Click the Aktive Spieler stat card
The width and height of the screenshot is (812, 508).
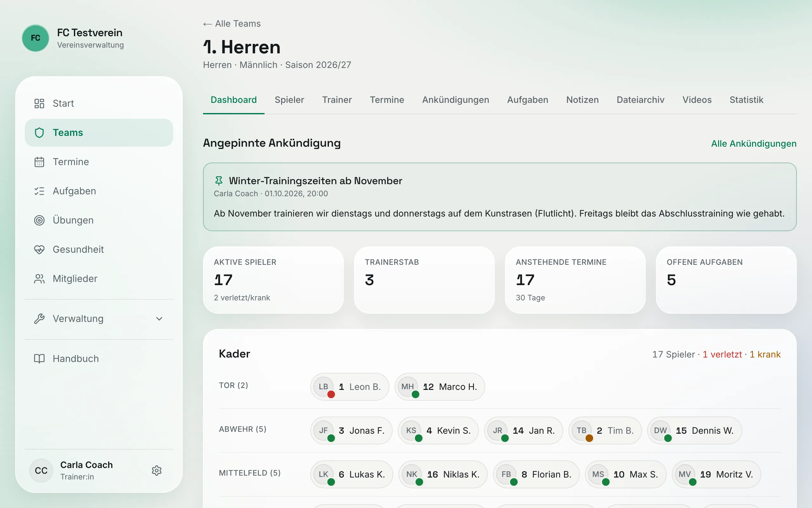point(273,280)
